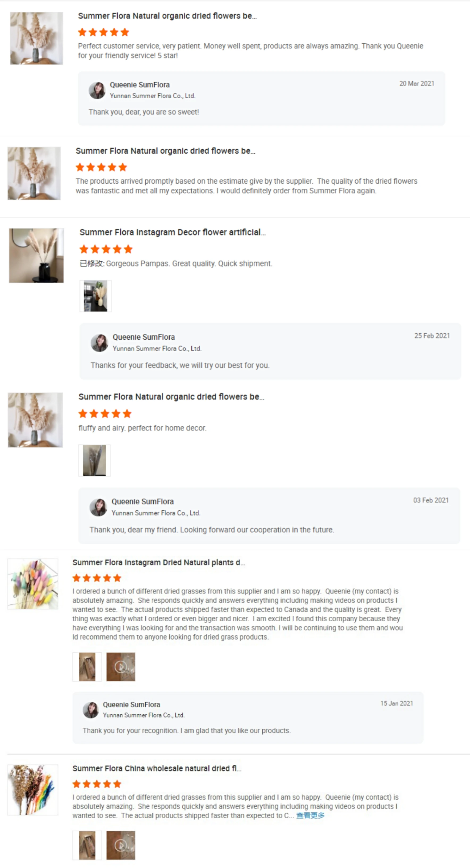Click Queenie avatar in 25 Feb 2021 reply
470x868 pixels.
pyautogui.click(x=99, y=343)
